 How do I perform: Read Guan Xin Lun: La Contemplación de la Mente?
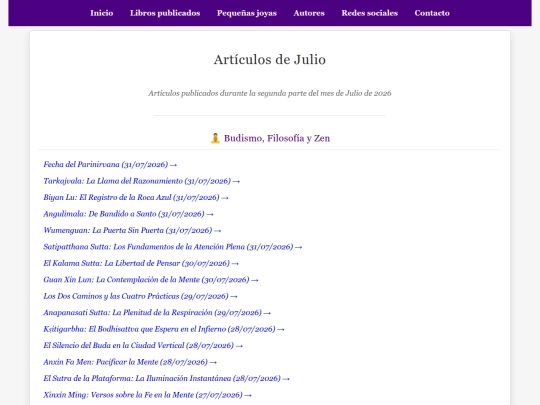[x=151, y=280]
